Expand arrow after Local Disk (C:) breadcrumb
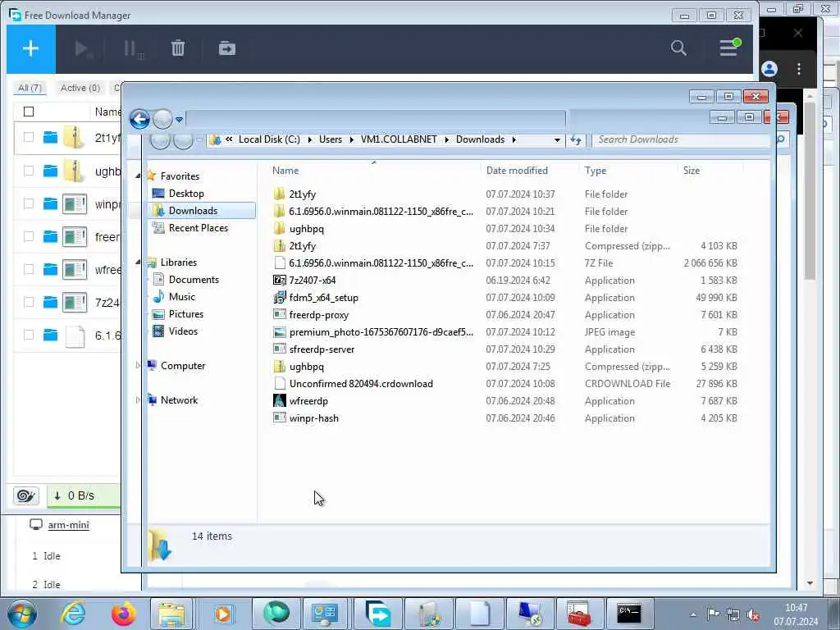840x630 pixels. point(309,139)
